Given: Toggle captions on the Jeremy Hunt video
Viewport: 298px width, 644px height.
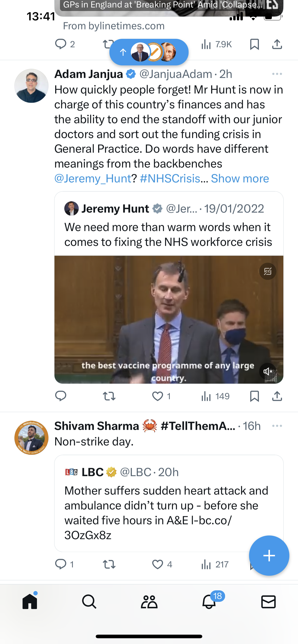Looking at the screenshot, I should (268, 271).
